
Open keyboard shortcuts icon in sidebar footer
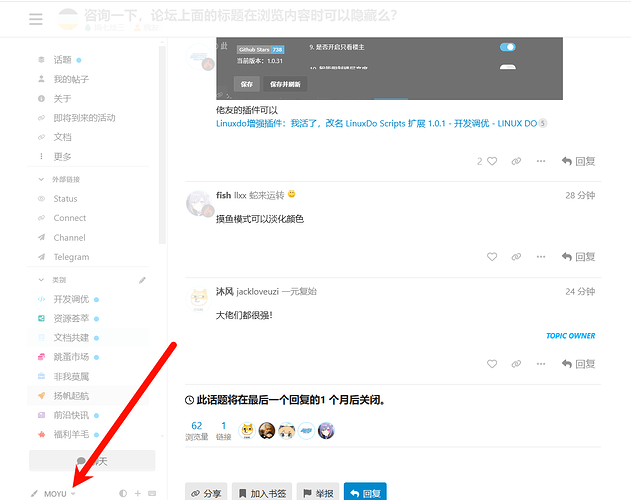[152, 494]
